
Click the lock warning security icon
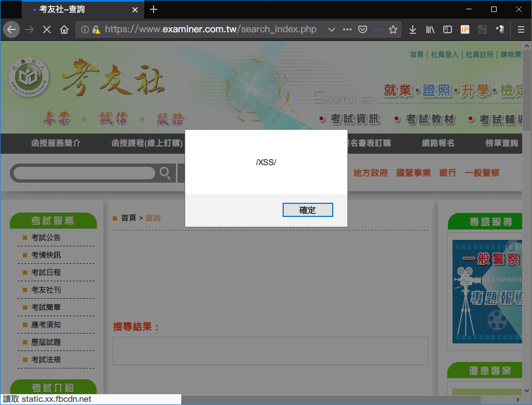[96, 29]
